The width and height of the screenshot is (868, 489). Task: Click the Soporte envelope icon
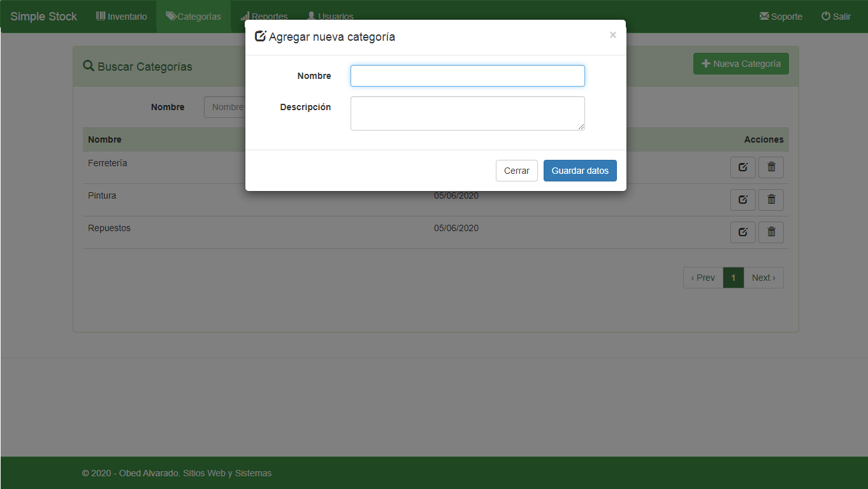764,16
